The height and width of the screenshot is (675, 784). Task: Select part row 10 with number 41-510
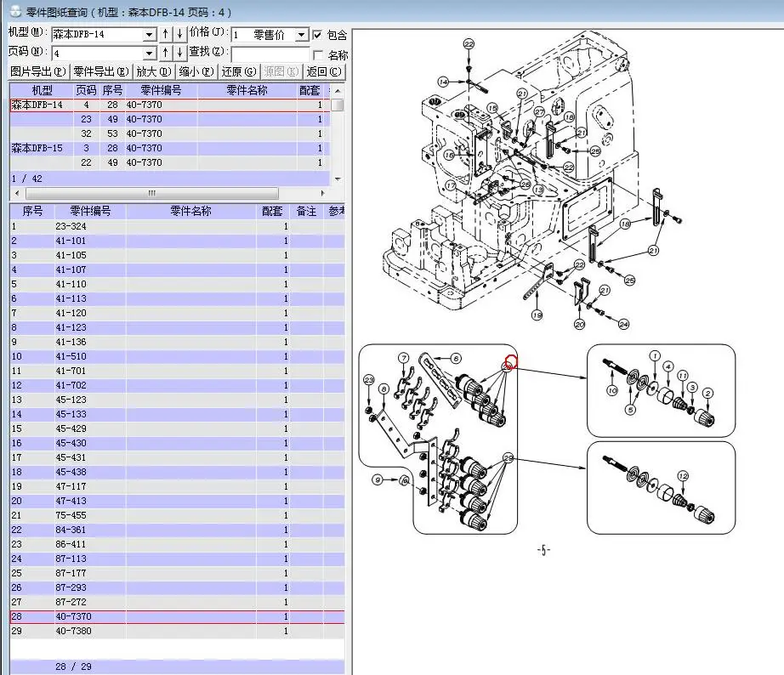(x=177, y=356)
